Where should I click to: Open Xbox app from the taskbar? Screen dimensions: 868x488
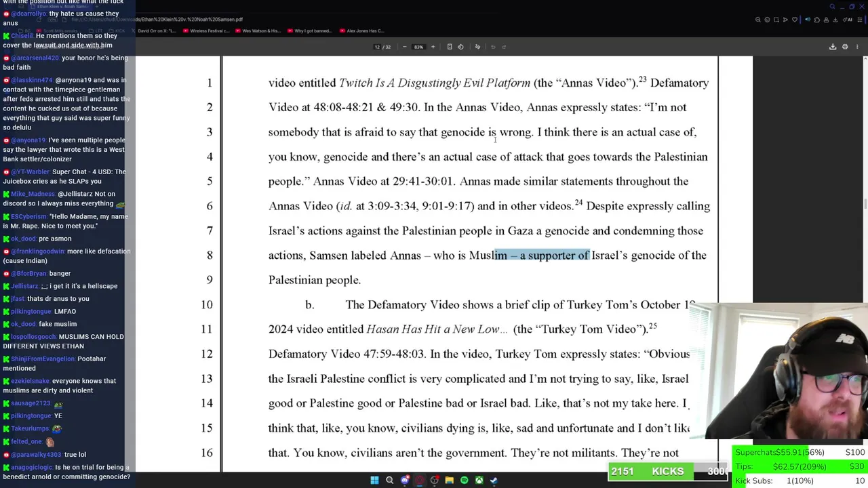pyautogui.click(x=479, y=480)
